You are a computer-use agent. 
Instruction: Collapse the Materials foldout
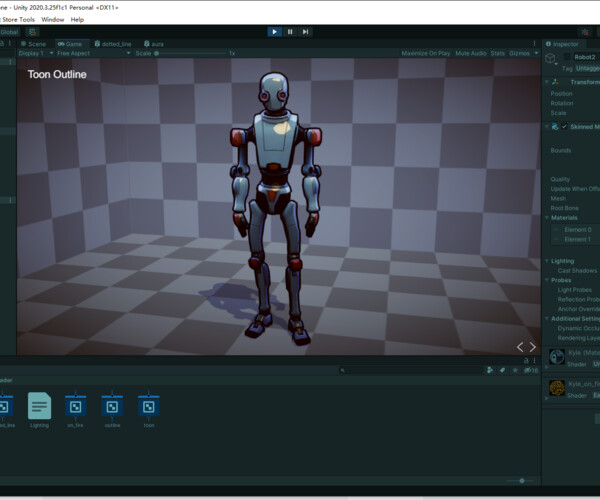[x=546, y=218]
